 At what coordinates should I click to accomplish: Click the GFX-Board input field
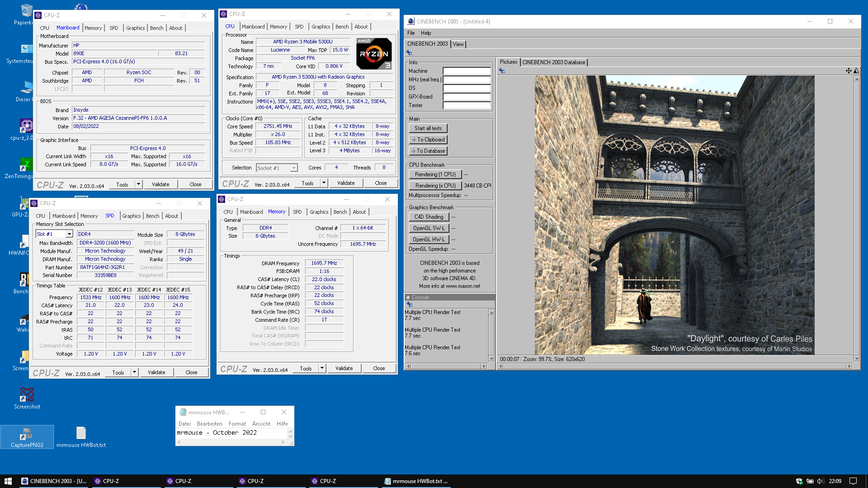[x=467, y=97]
